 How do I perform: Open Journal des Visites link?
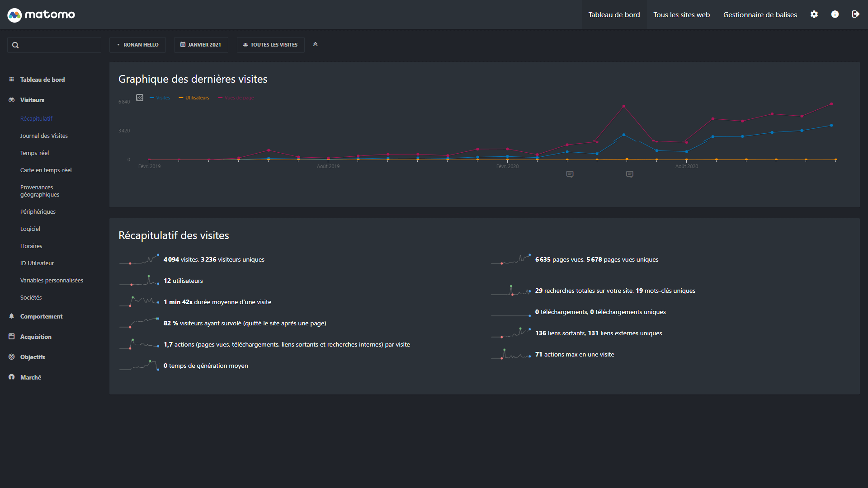(44, 136)
